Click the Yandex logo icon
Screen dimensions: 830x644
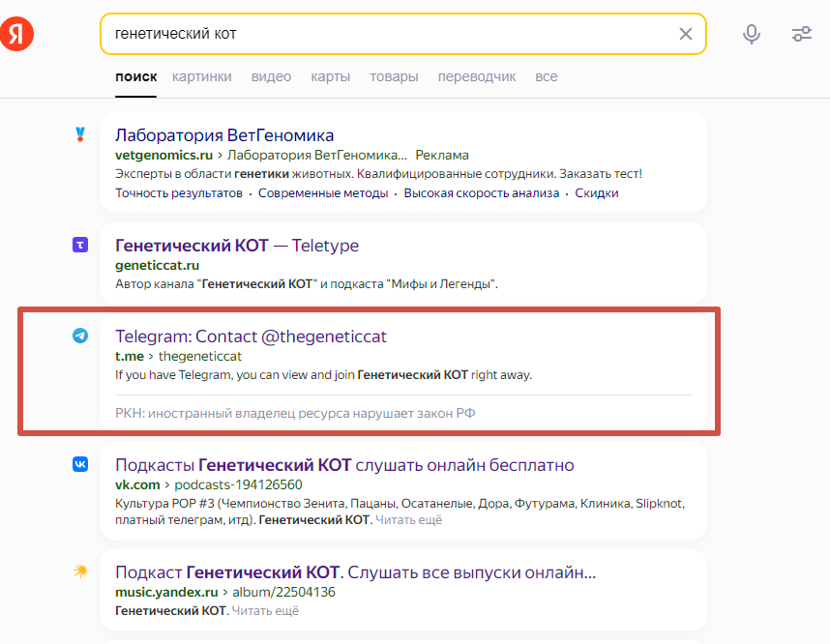[x=17, y=34]
